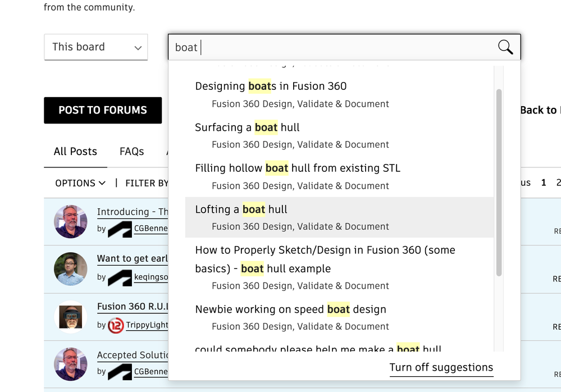Viewport: 561px width, 392px height.
Task: Choose the 'Lofting a boat hull' suggestion
Action: tap(339, 217)
